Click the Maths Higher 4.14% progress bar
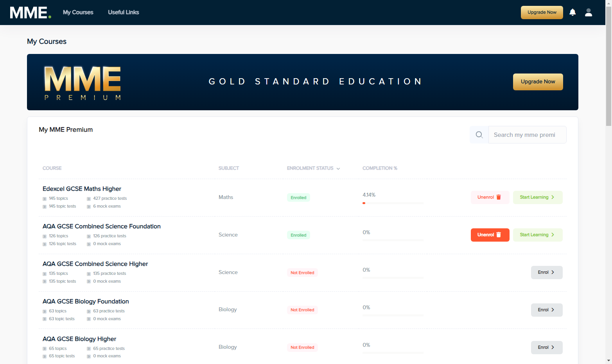The image size is (612, 364). tap(393, 203)
